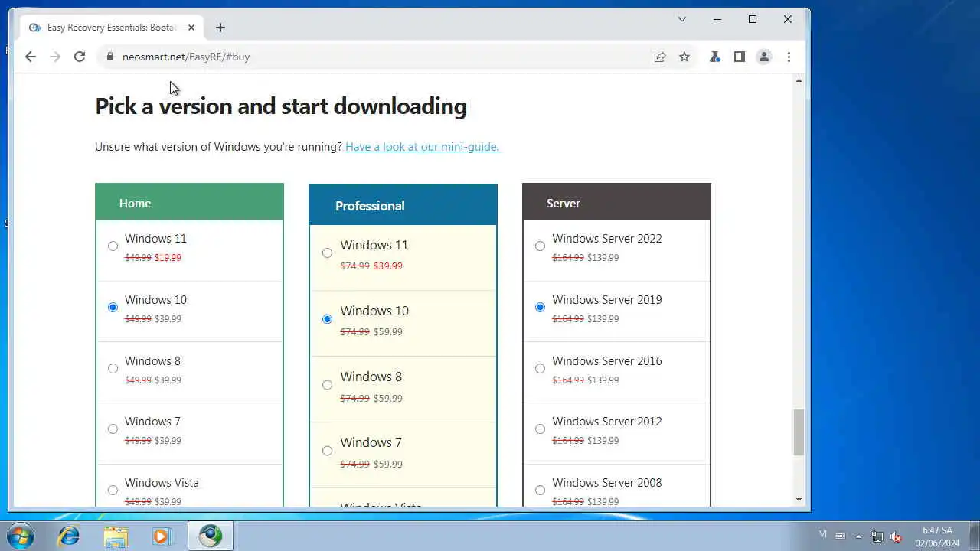This screenshot has height=551, width=980.
Task: Open the tab search chevron
Action: (x=682, y=19)
